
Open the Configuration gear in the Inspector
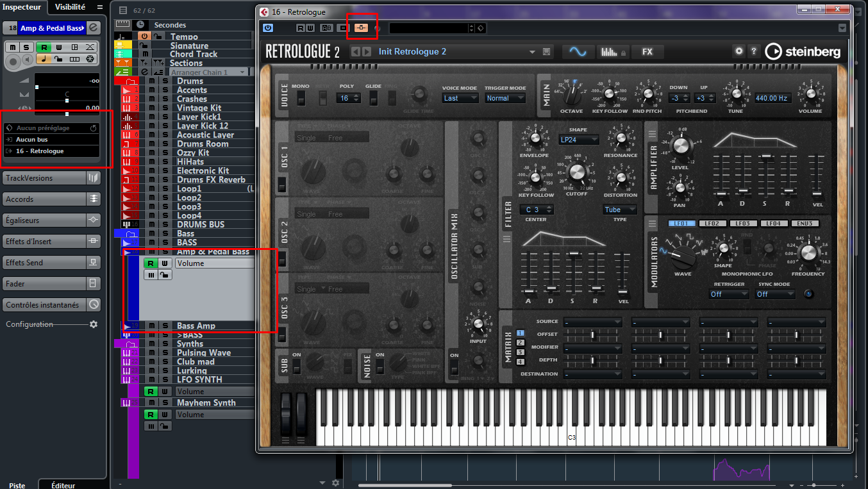(94, 324)
